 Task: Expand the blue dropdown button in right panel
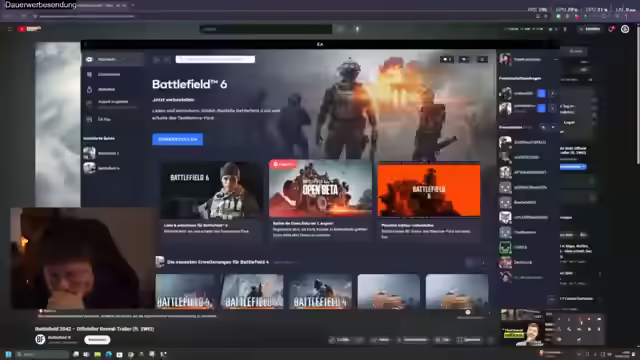[573, 167]
